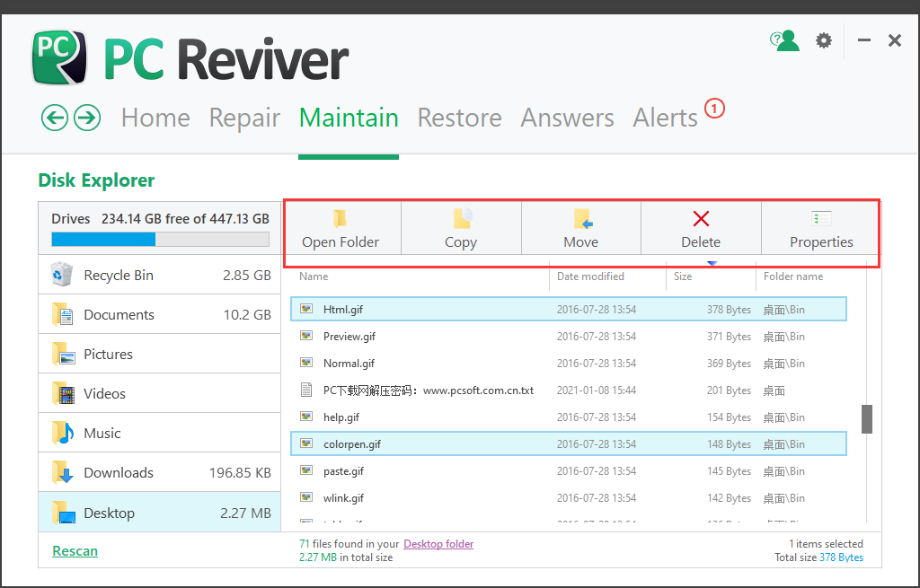The image size is (920, 588).
Task: Click the file list vertical scrollbar thumb
Action: pyautogui.click(x=867, y=418)
